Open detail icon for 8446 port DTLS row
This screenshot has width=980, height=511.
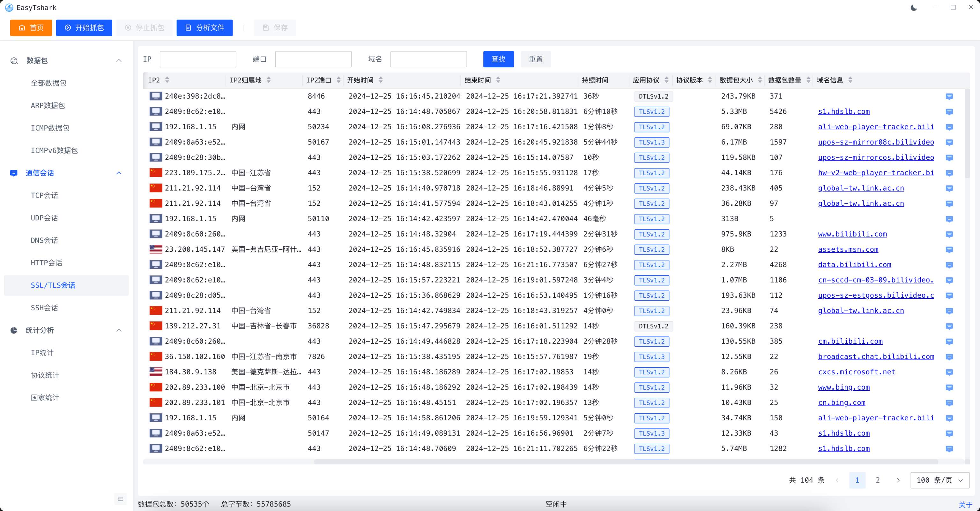pyautogui.click(x=949, y=97)
